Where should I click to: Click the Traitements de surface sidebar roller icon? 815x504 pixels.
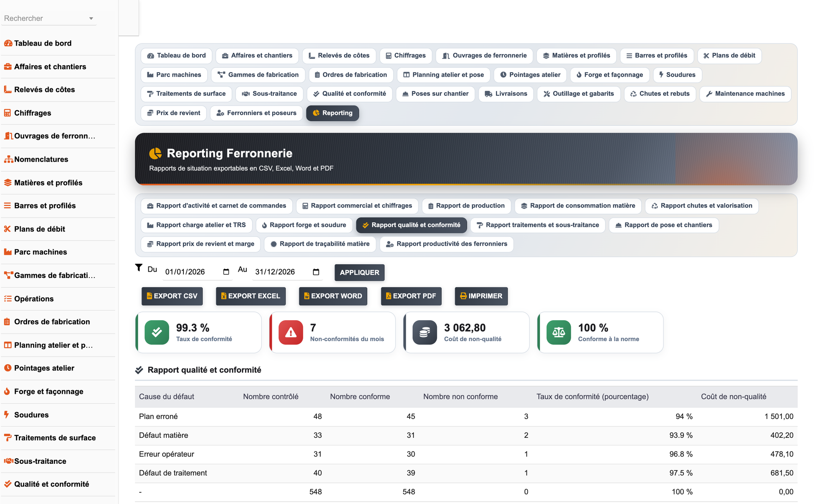(8, 438)
